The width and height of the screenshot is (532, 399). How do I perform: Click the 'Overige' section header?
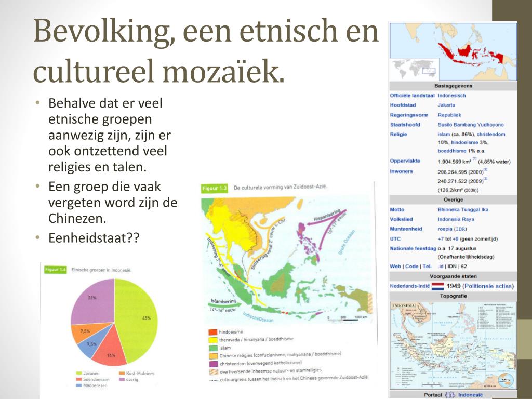(453, 200)
